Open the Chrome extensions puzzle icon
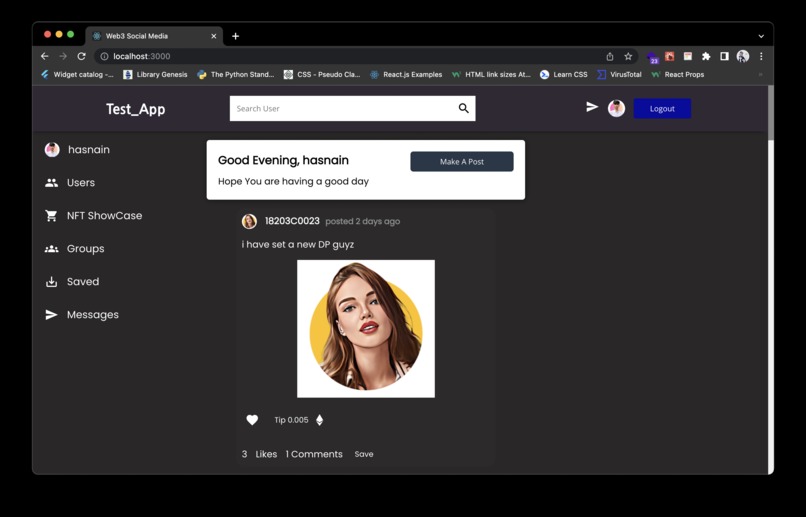 (x=706, y=57)
